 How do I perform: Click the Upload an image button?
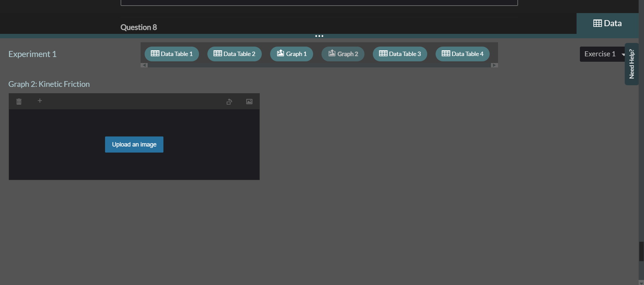pos(134,145)
